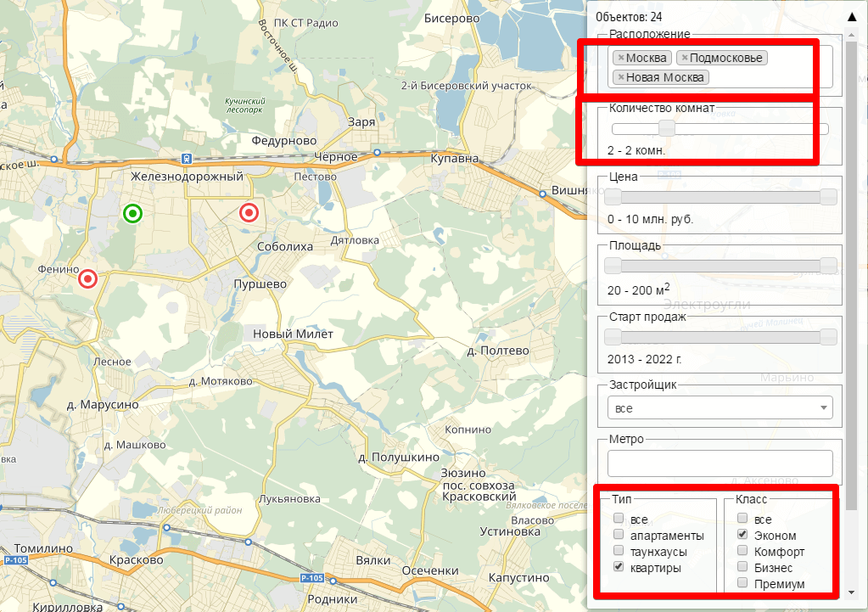Click the left handle of the Цена slider
The image size is (868, 612).
pyautogui.click(x=612, y=197)
